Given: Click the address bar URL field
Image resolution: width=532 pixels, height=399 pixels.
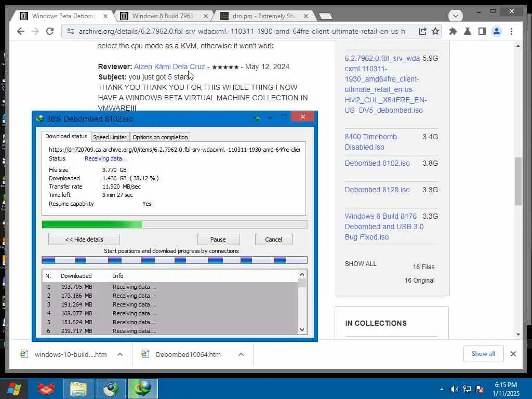Looking at the screenshot, I should click(242, 31).
